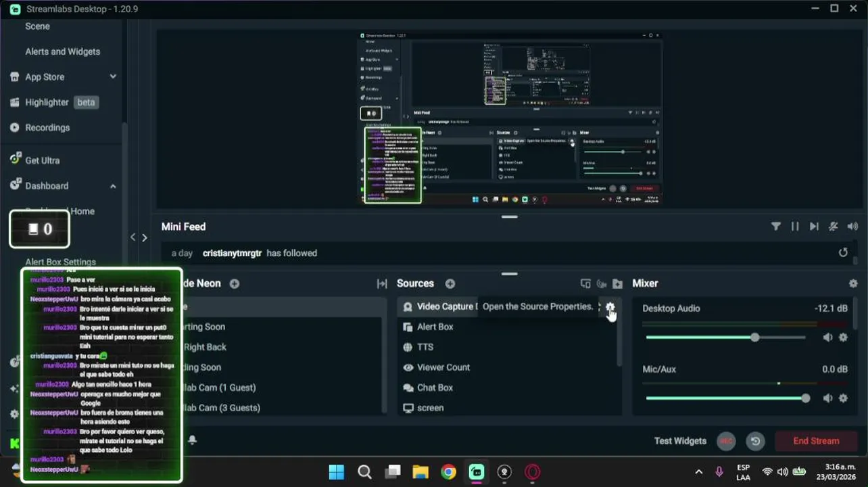Screen dimensions: 868x487
Task: Click the stream preview display
Action: click(x=510, y=118)
